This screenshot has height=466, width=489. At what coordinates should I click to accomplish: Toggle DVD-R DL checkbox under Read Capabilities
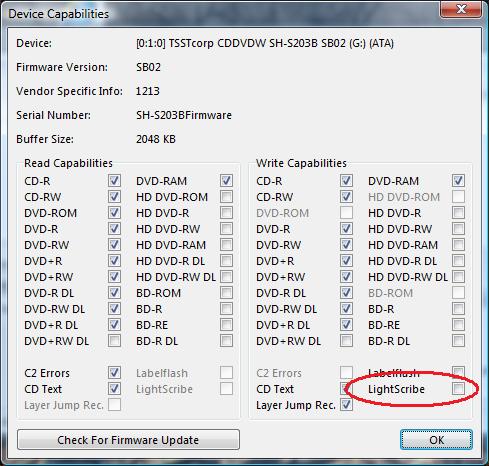pyautogui.click(x=114, y=293)
